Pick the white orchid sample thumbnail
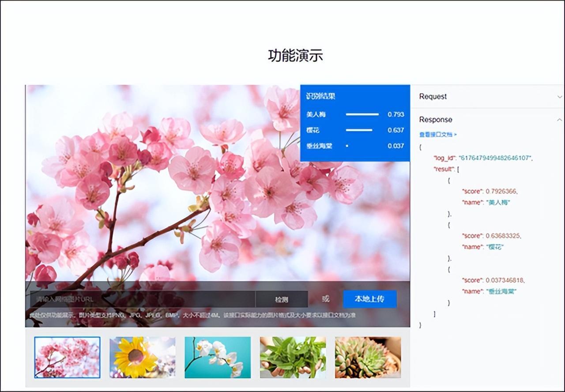 [x=218, y=357]
